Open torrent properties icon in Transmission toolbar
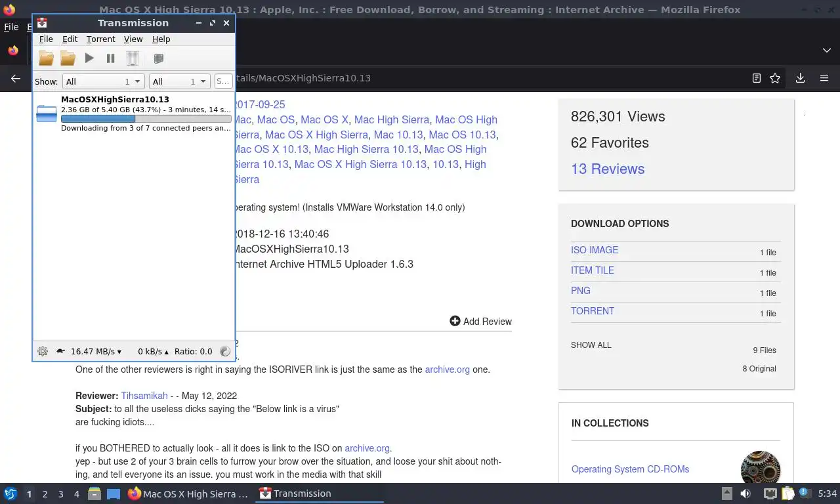Image resolution: width=840 pixels, height=504 pixels. point(158,58)
